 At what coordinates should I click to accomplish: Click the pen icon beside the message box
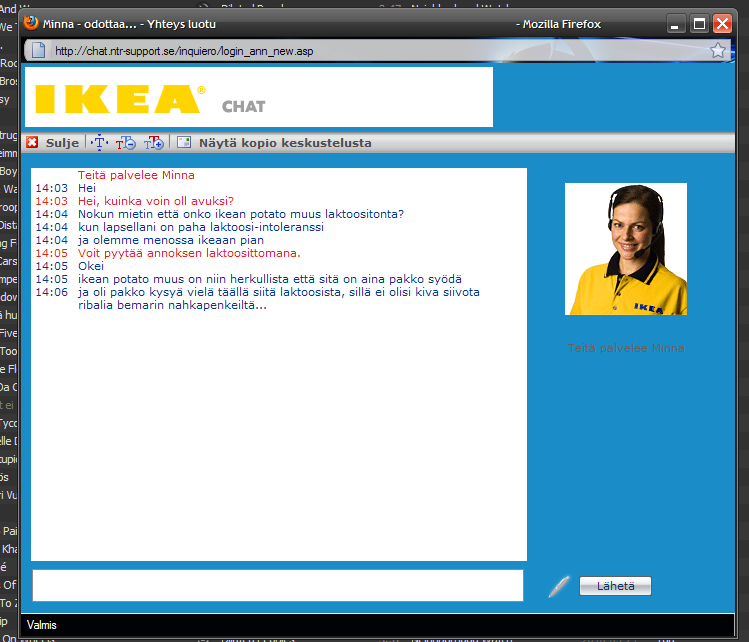[559, 586]
